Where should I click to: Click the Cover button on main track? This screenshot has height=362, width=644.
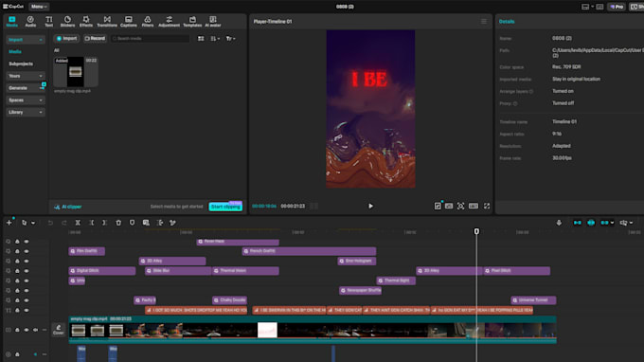tap(59, 330)
